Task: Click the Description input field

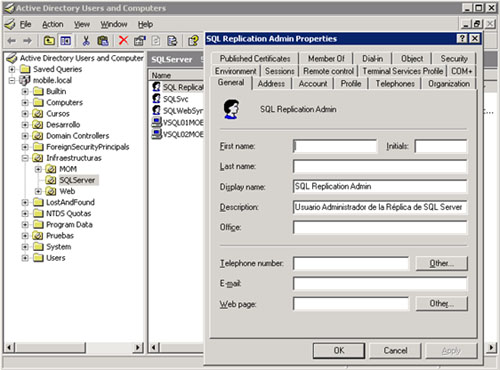Action: click(380, 207)
